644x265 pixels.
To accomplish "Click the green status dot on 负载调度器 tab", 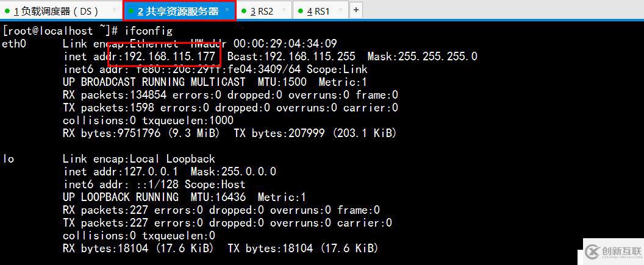I will [7, 11].
